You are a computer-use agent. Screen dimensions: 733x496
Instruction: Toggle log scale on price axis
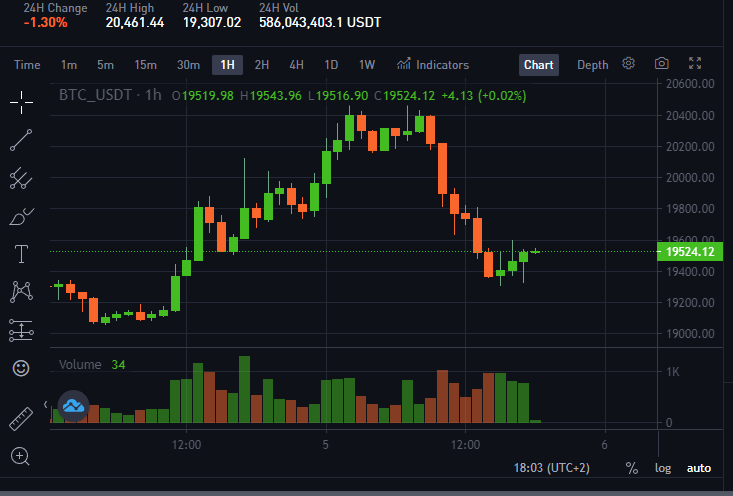[663, 468]
